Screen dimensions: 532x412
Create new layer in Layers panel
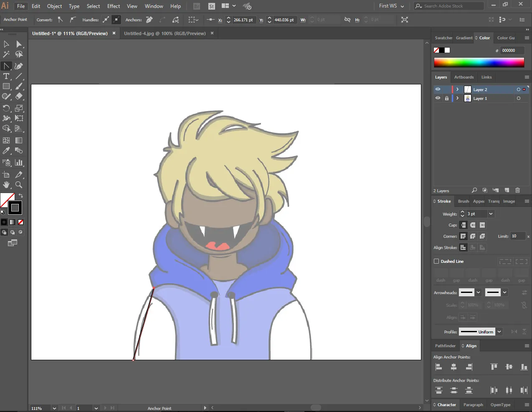click(507, 190)
